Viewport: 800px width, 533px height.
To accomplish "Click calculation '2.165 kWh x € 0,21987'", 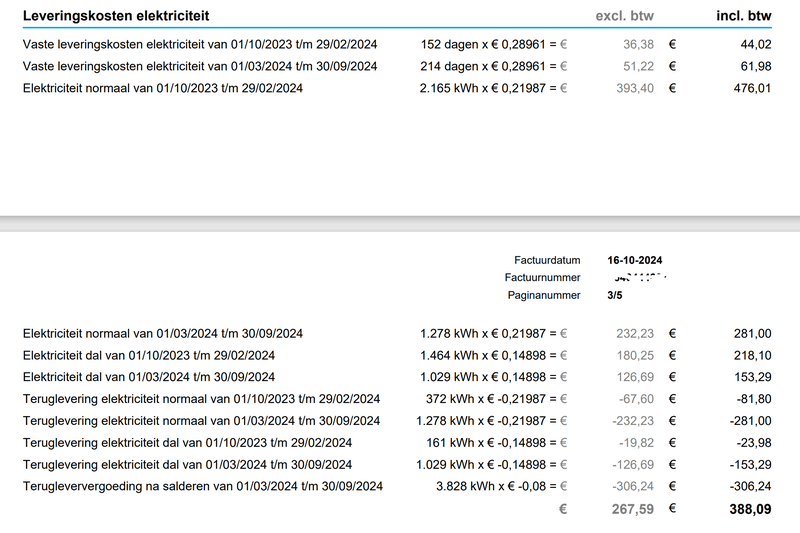I will pos(483,88).
